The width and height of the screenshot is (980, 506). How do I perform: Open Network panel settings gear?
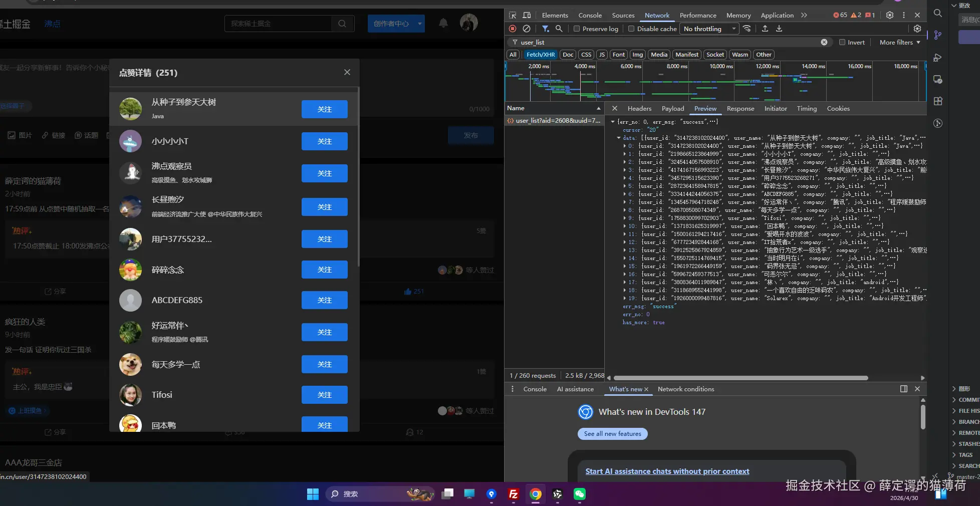(x=917, y=29)
